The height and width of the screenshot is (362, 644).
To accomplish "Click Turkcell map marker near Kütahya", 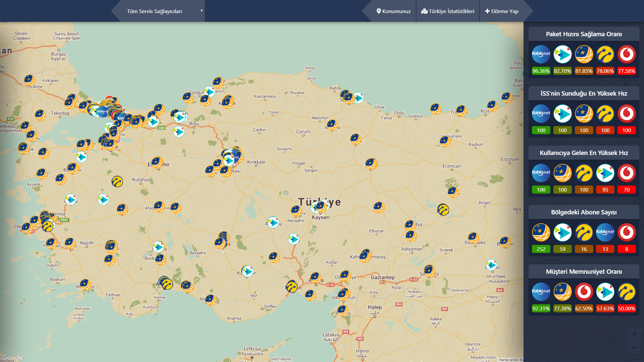I will (x=117, y=182).
